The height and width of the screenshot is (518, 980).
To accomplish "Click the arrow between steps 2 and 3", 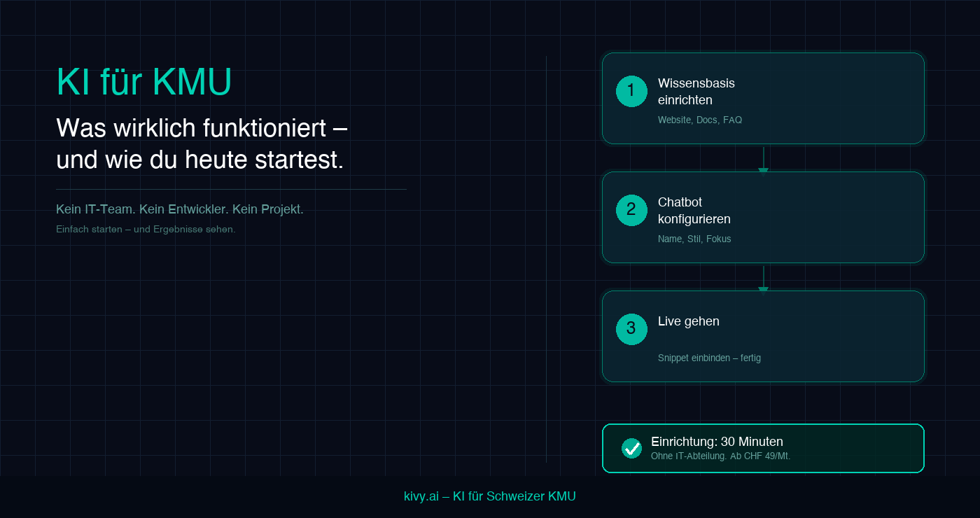I will coord(763,278).
